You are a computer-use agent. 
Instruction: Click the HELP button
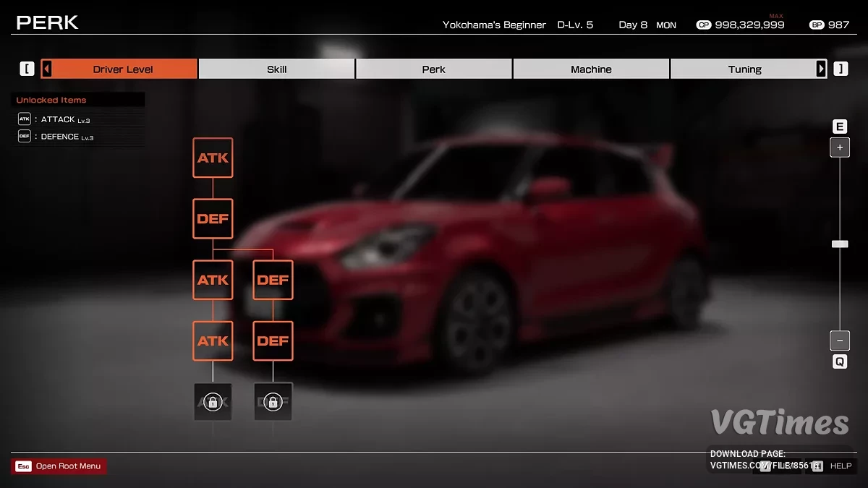point(840,466)
